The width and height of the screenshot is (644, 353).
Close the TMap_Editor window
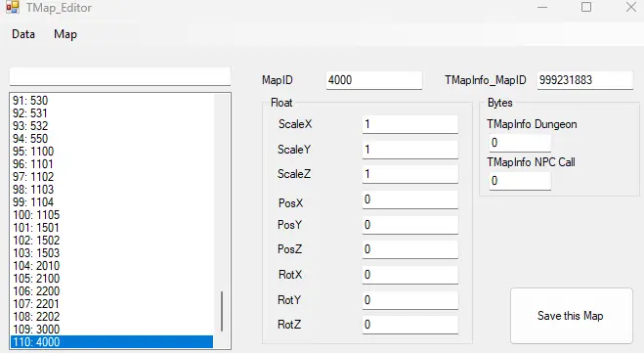pyautogui.click(x=631, y=7)
